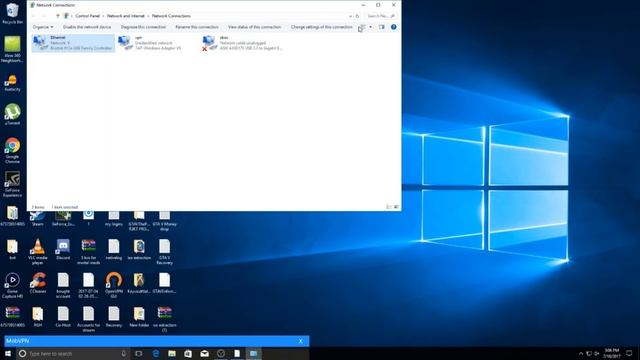Open the Store icon on the taskbar
Image resolution: width=640 pixels, height=360 pixels.
(x=188, y=353)
